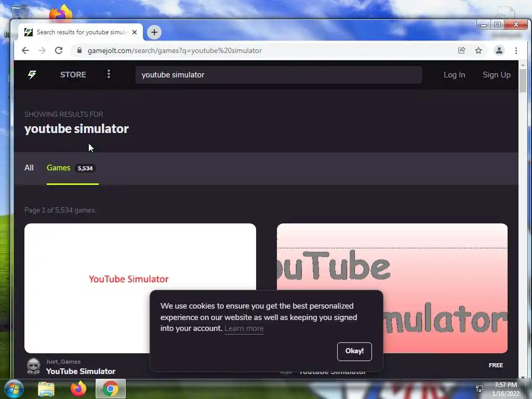The width and height of the screenshot is (532, 399).
Task: Open YouTube Simulator game title by Just_Games
Action: click(x=81, y=371)
